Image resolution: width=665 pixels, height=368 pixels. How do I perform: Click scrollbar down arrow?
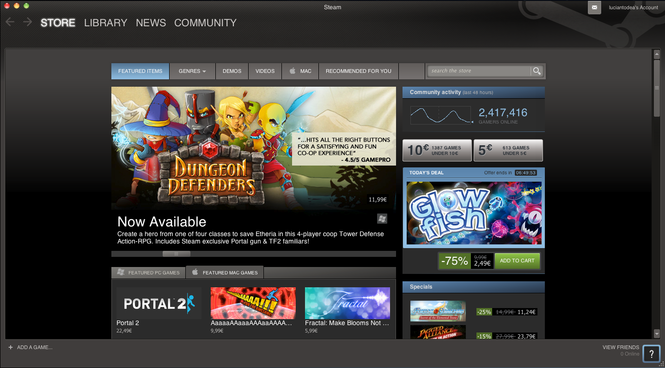[x=657, y=333]
